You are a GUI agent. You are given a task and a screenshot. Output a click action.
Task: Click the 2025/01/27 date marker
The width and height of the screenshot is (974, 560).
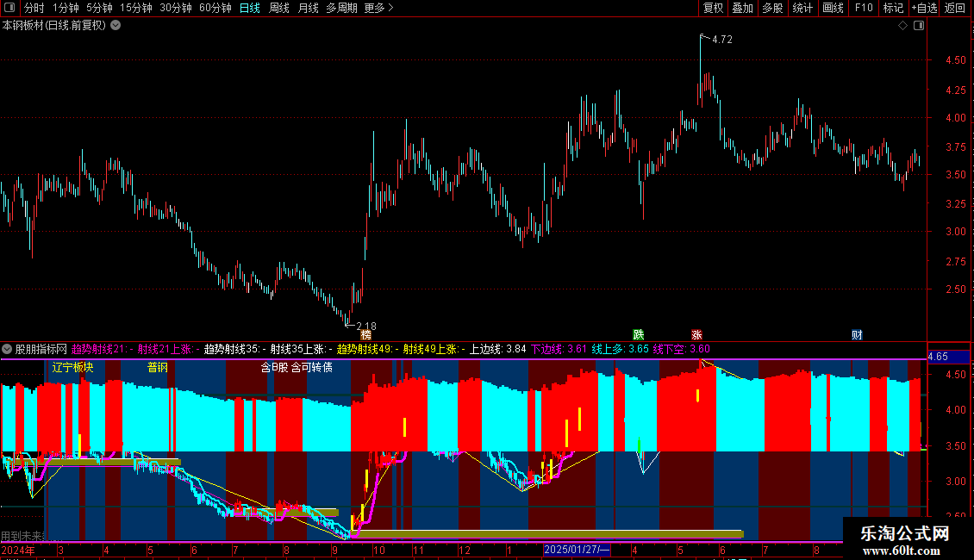(x=577, y=550)
